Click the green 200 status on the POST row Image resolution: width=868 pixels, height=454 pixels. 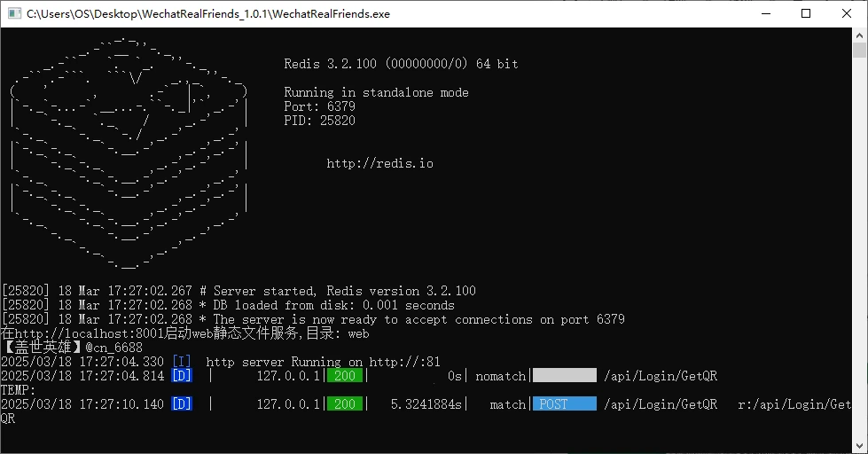tap(345, 404)
